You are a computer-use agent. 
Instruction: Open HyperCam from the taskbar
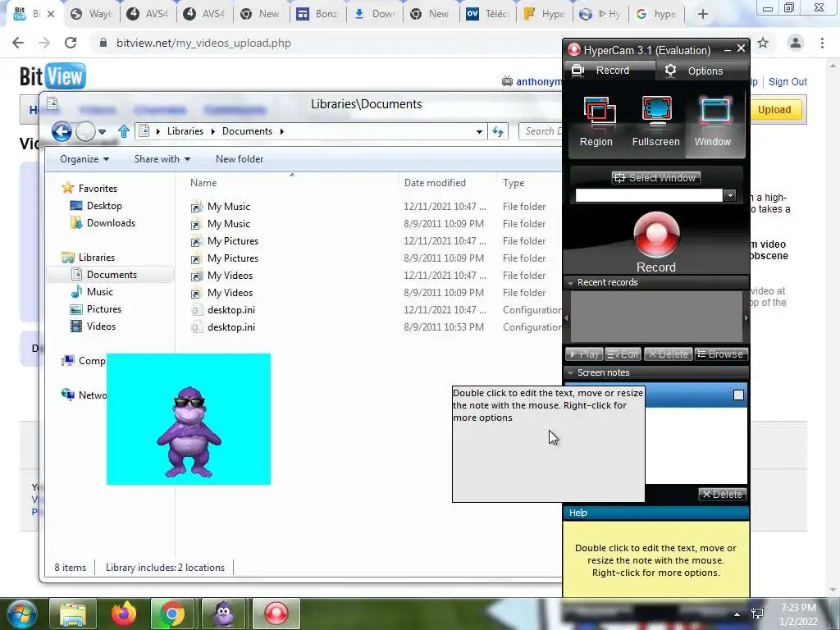point(276,614)
